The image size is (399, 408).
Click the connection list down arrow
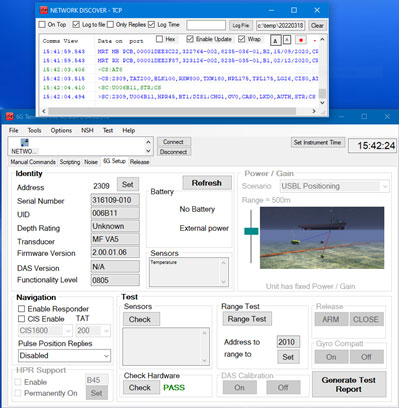pos(148,151)
